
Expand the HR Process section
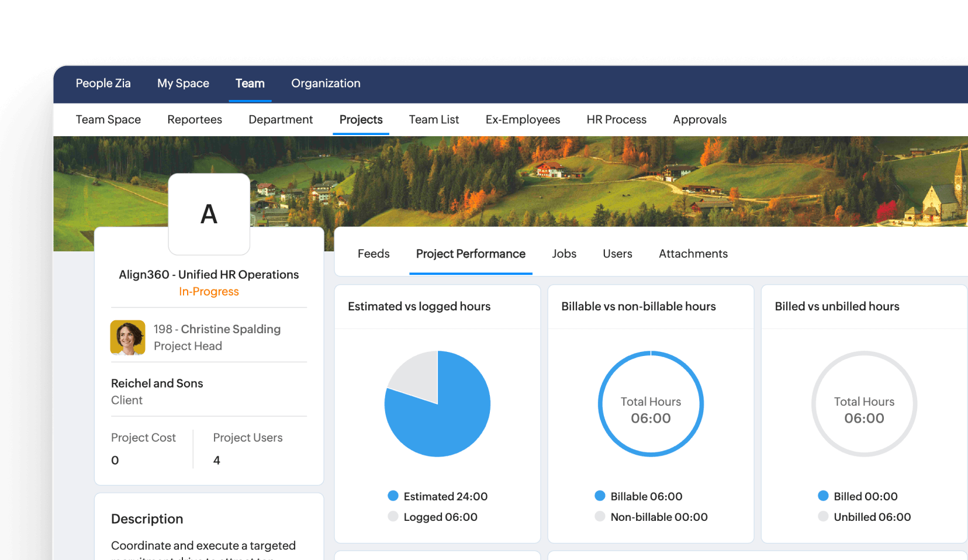point(617,119)
